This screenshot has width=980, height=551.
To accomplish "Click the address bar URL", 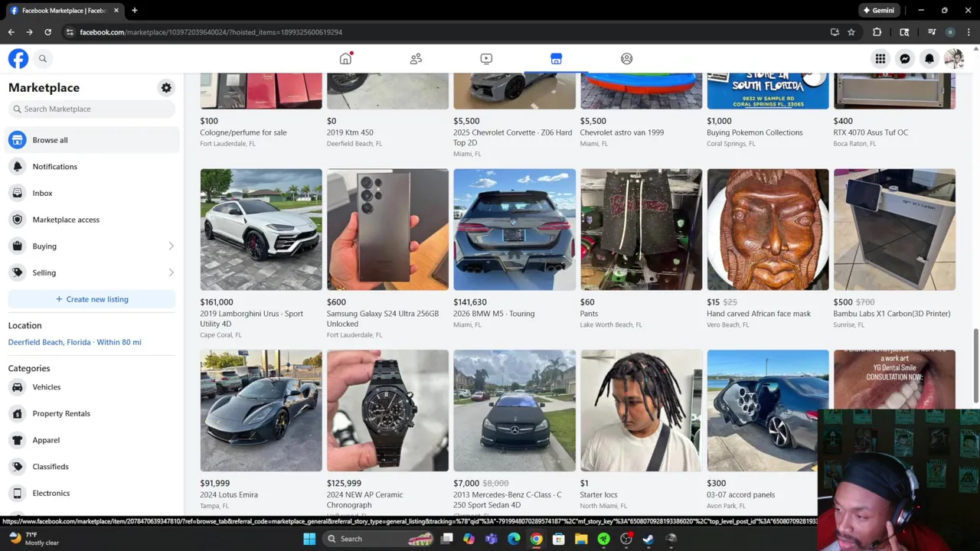I will click(211, 32).
